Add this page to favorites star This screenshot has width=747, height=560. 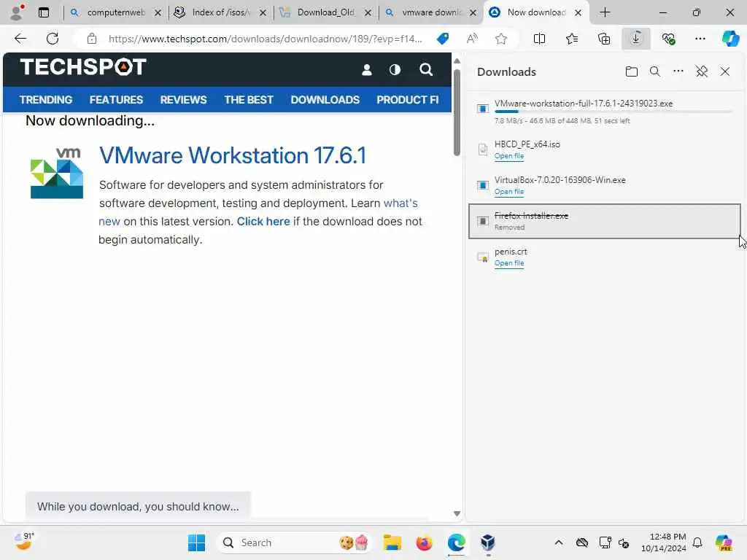click(x=500, y=39)
